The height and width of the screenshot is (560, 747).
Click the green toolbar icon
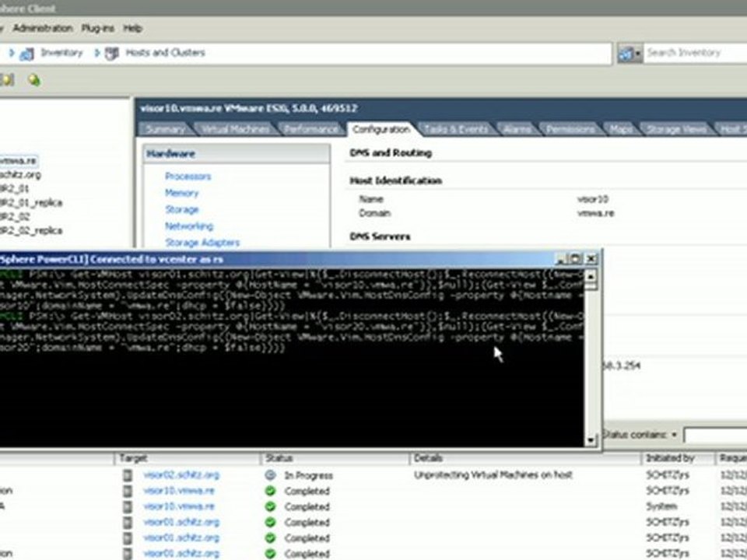click(33, 80)
